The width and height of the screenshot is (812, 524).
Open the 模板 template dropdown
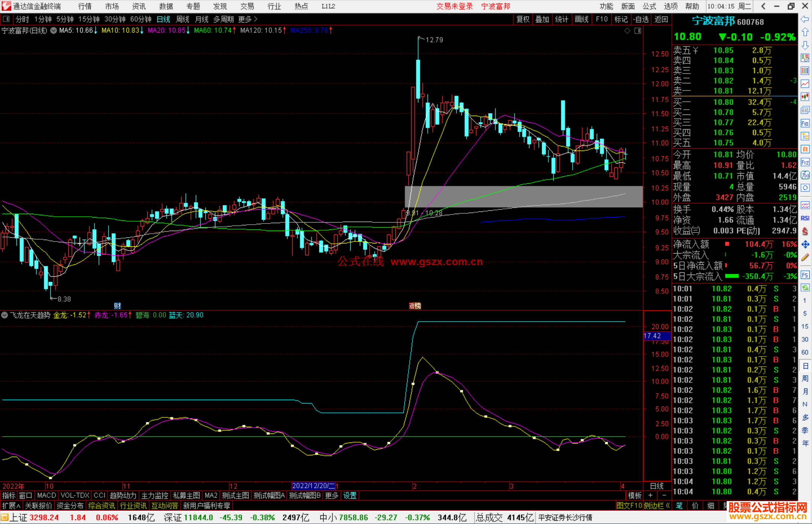pyautogui.click(x=635, y=495)
